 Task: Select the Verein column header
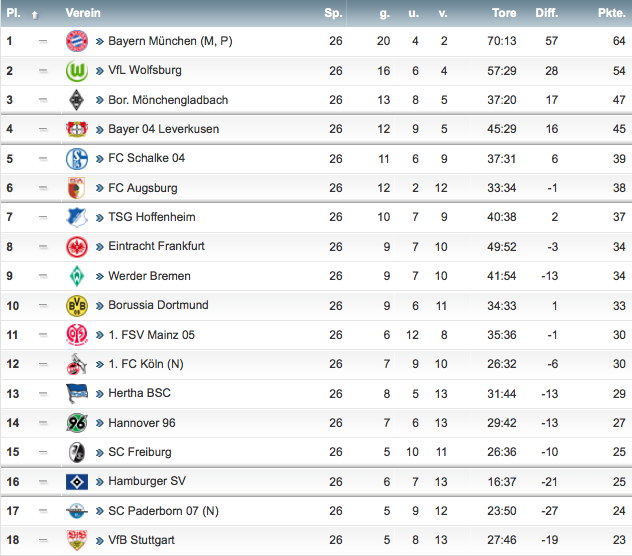pos(83,13)
